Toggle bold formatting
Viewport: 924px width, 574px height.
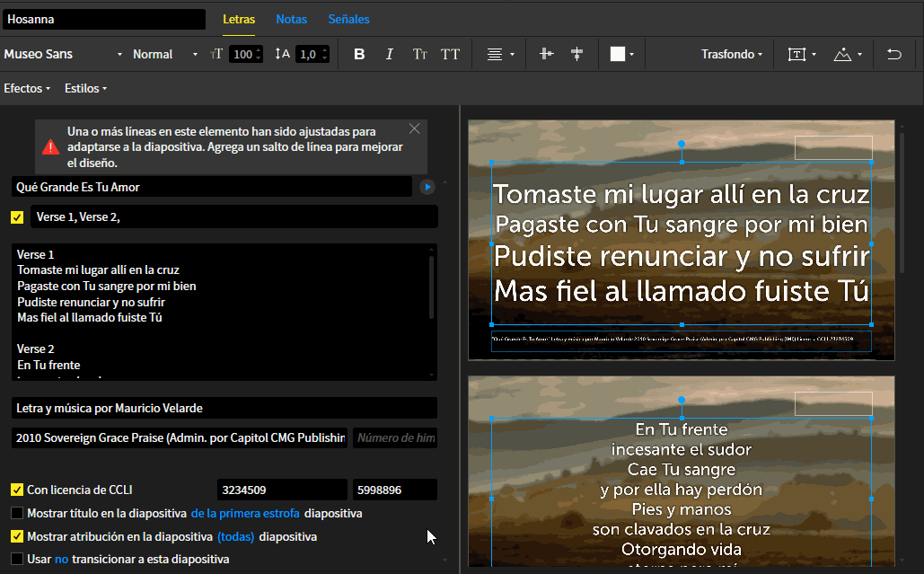pos(359,54)
